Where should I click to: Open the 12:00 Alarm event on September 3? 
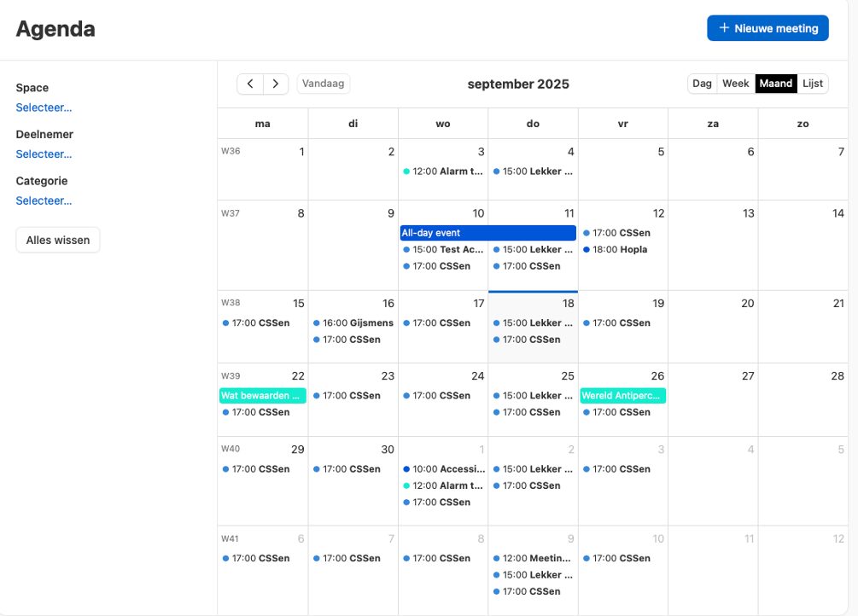(442, 171)
